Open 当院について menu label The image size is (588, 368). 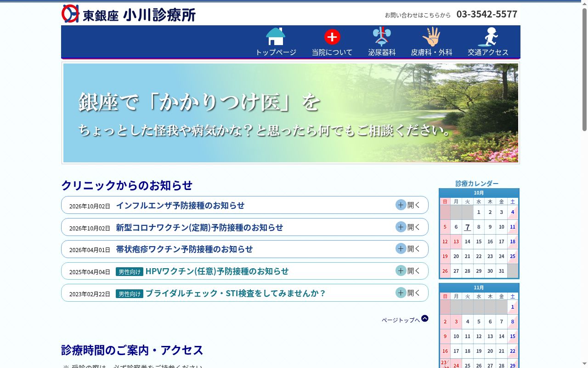click(332, 52)
